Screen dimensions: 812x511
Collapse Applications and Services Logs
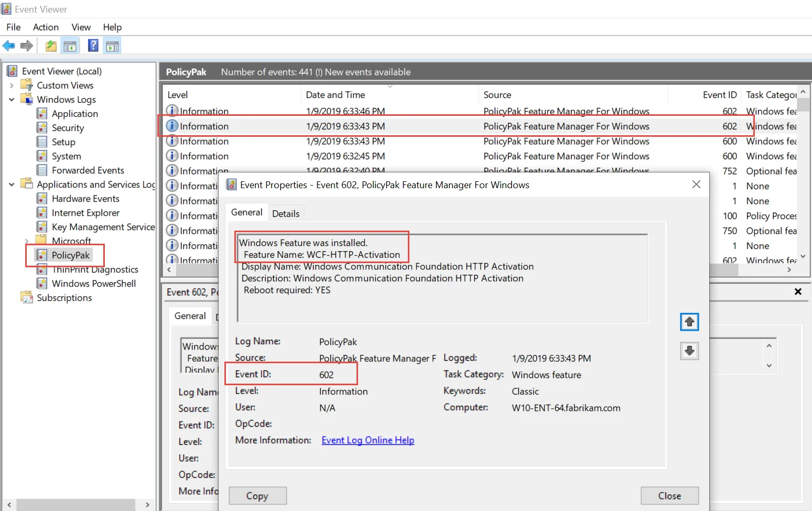pyautogui.click(x=12, y=184)
